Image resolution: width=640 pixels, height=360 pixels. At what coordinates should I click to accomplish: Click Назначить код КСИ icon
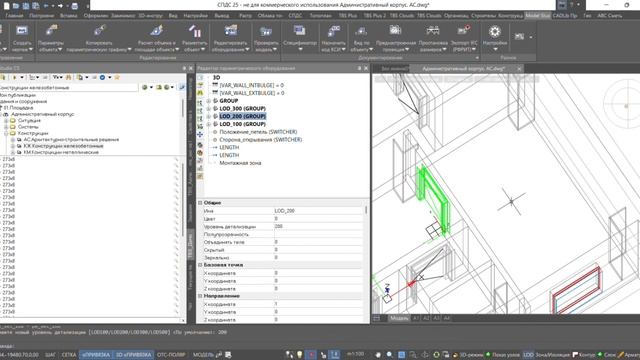(333, 31)
